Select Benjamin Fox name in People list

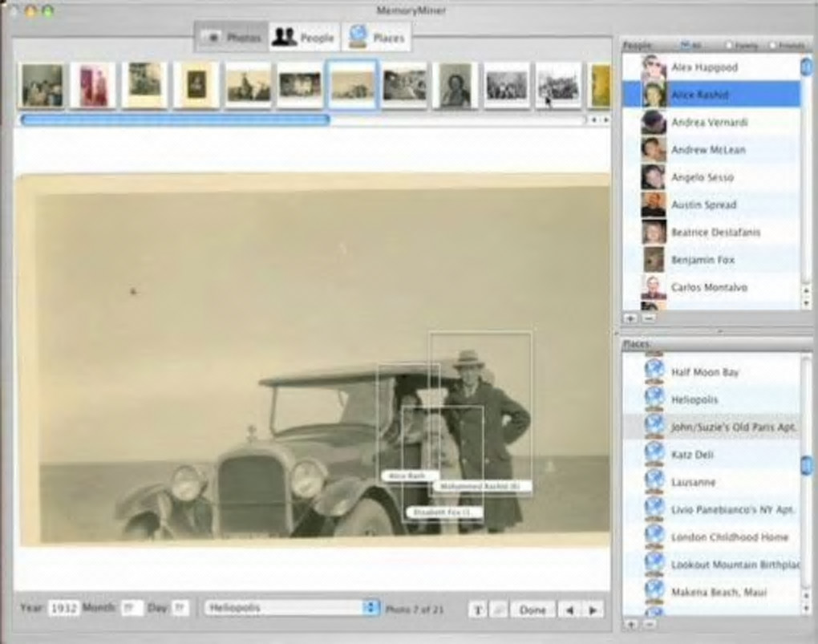click(703, 260)
